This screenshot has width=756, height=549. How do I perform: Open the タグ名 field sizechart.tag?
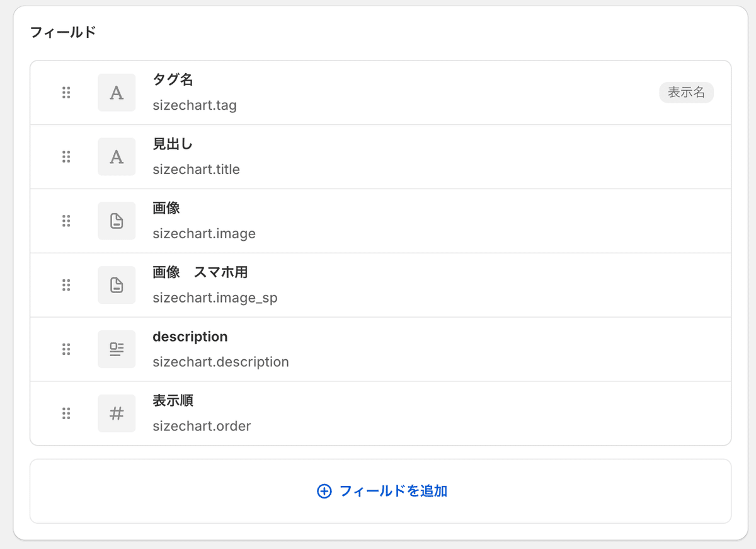[381, 93]
